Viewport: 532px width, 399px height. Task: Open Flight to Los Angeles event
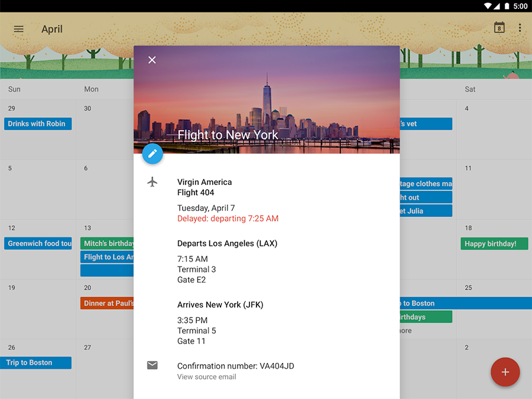coord(107,257)
